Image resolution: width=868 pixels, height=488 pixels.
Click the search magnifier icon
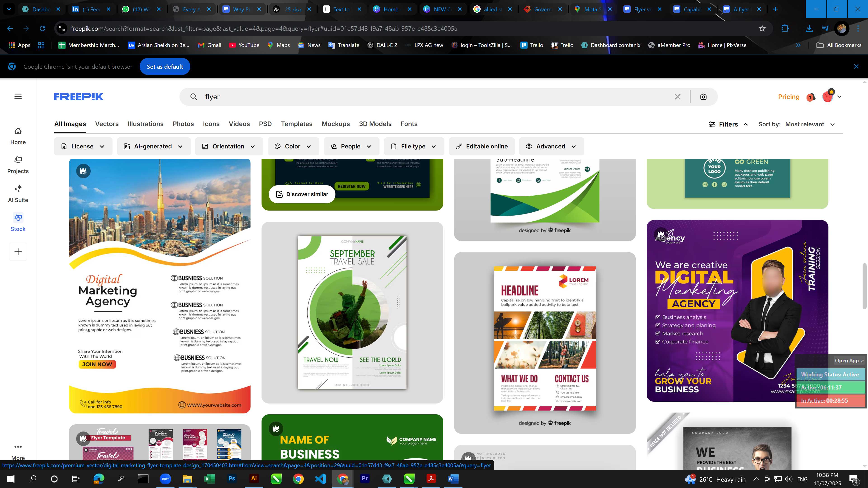click(x=193, y=97)
